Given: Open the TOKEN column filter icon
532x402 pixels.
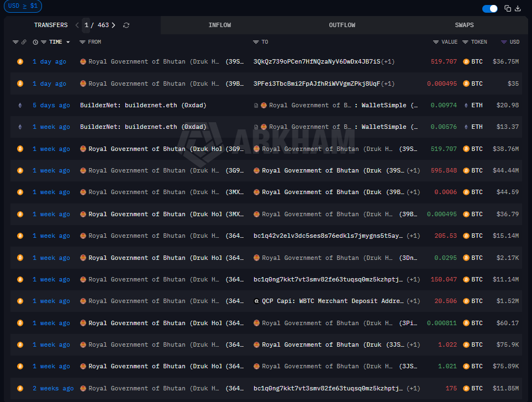Looking at the screenshot, I should pos(465,42).
